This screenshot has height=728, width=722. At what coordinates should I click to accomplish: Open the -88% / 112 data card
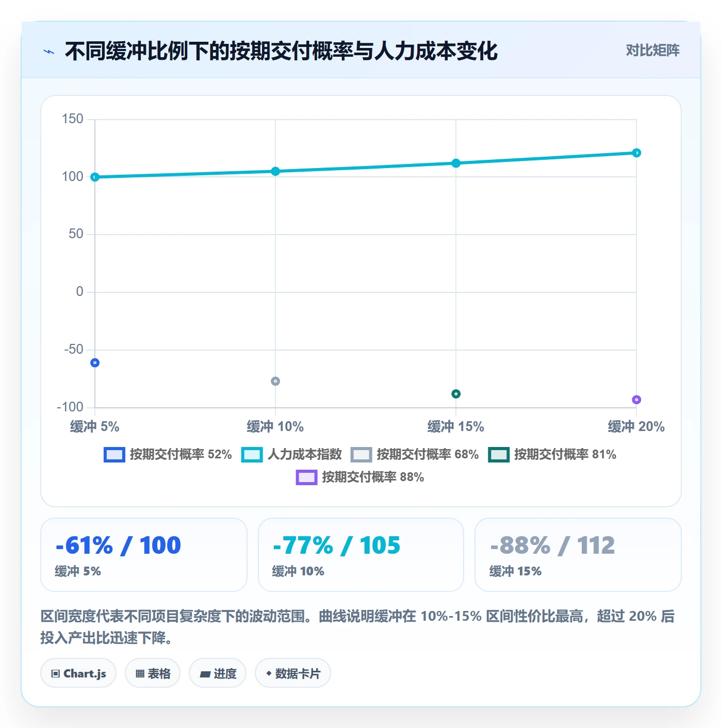coord(578,555)
